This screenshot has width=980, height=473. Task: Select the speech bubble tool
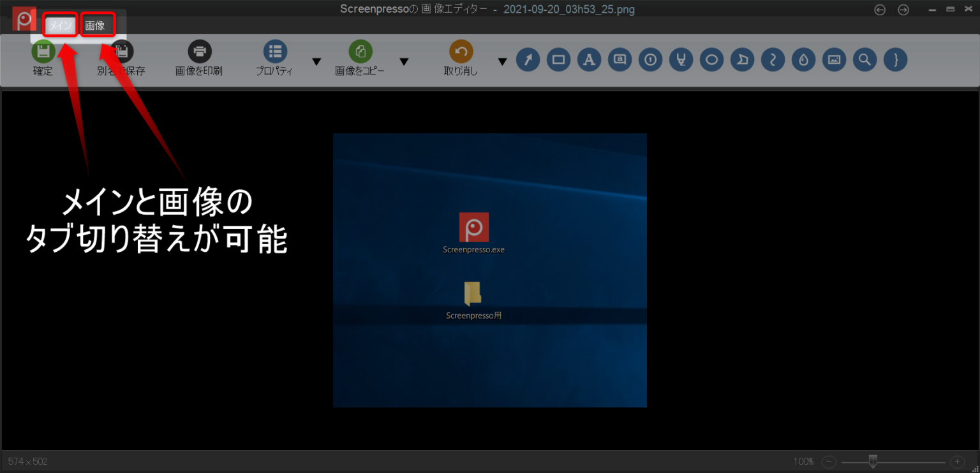click(620, 59)
